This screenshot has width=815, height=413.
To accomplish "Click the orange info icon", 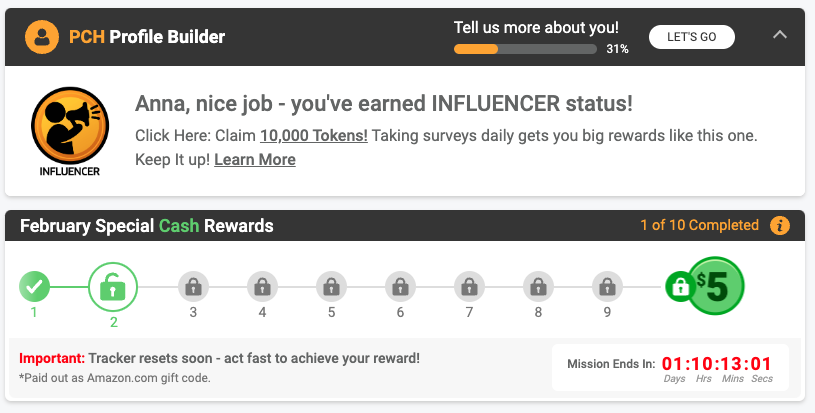I will click(780, 226).
